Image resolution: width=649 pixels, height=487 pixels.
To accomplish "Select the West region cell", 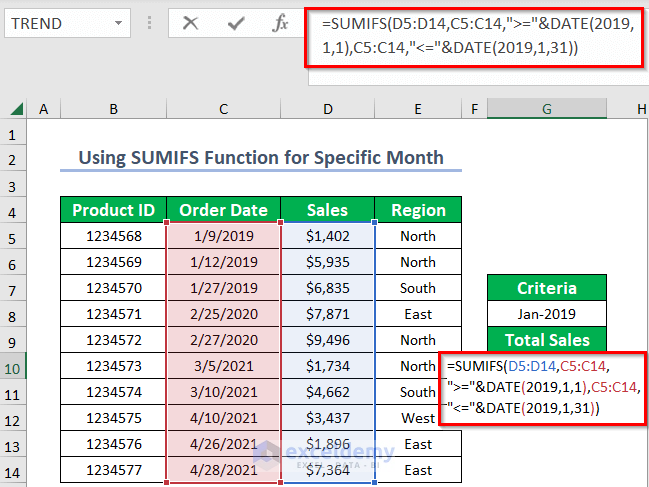I will (x=418, y=418).
